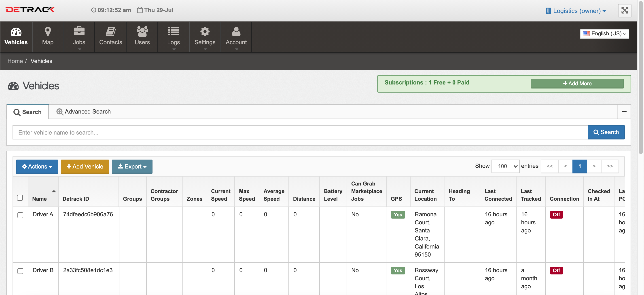644x295 pixels.
Task: Click the vehicle name search field
Action: click(x=300, y=132)
